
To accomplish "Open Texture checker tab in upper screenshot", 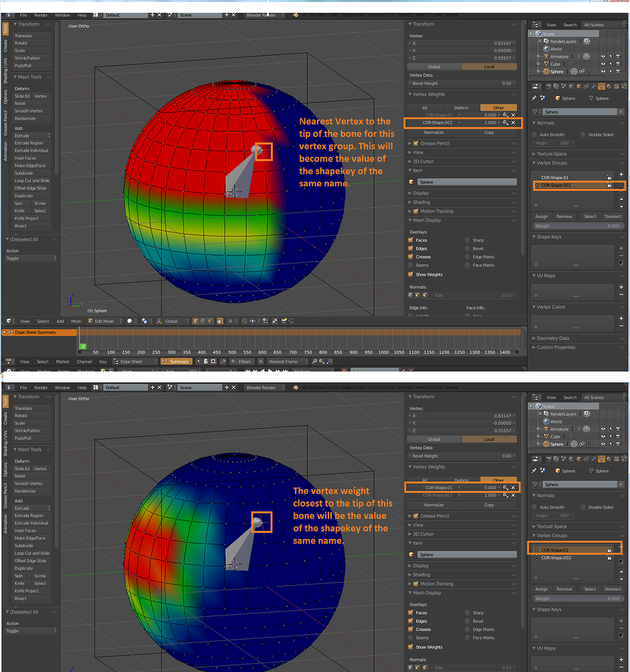I will tap(617, 86).
